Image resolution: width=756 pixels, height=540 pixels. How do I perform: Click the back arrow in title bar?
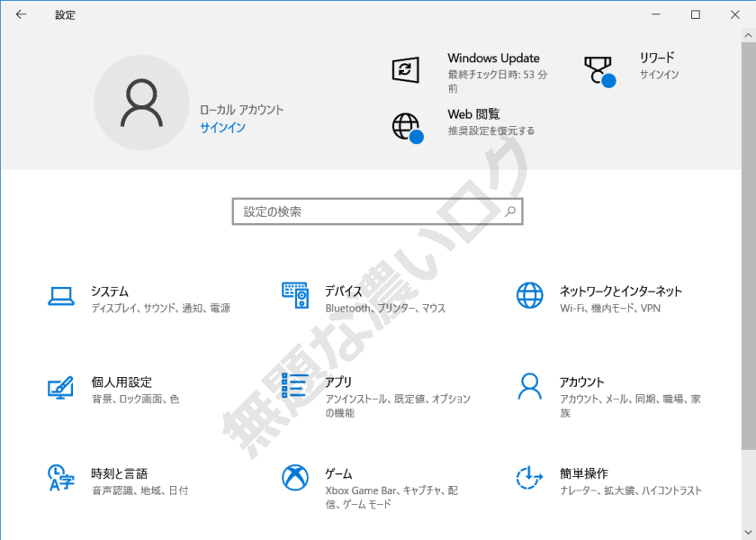pos(21,14)
